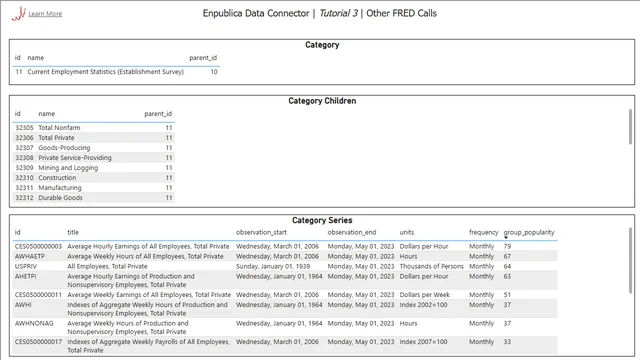Select the Total Nonfarm row
This screenshot has width=640, height=360.
coord(94,128)
